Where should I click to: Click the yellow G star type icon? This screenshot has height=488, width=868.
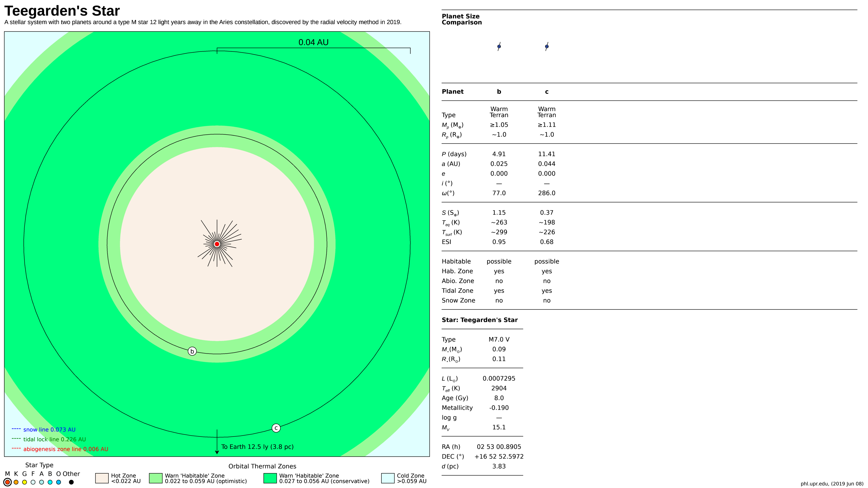coord(24,482)
